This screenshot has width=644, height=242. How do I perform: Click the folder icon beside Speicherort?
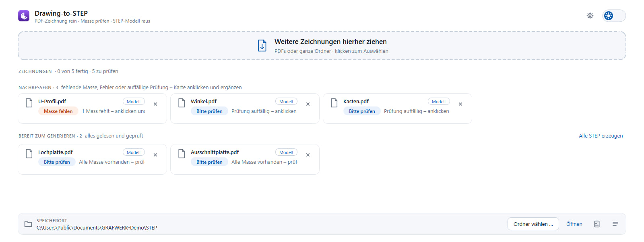pyautogui.click(x=28, y=224)
